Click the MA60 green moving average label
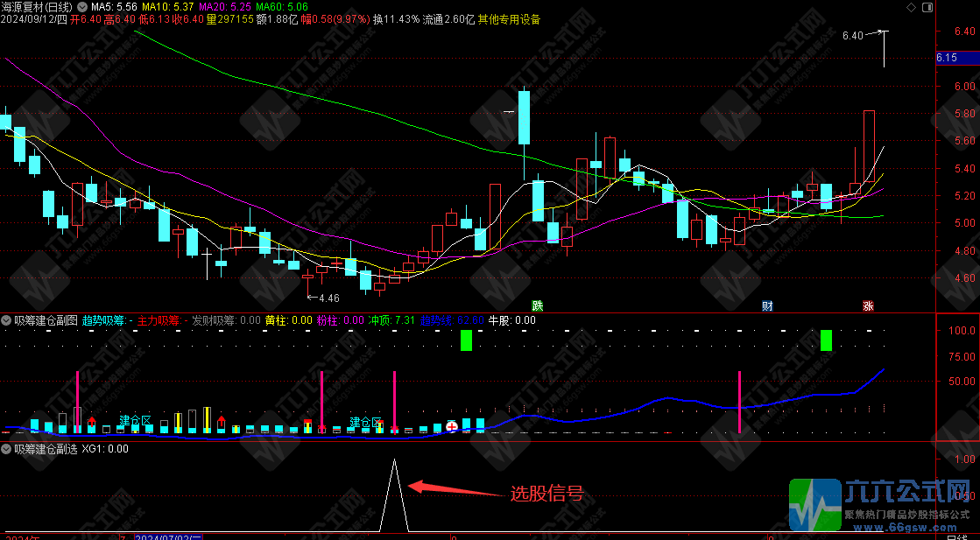The height and width of the screenshot is (540, 980). pos(277,6)
